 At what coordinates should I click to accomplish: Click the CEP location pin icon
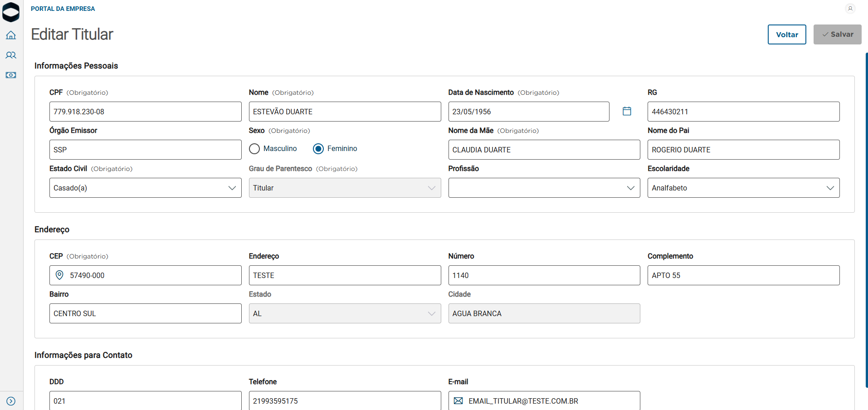tap(59, 275)
